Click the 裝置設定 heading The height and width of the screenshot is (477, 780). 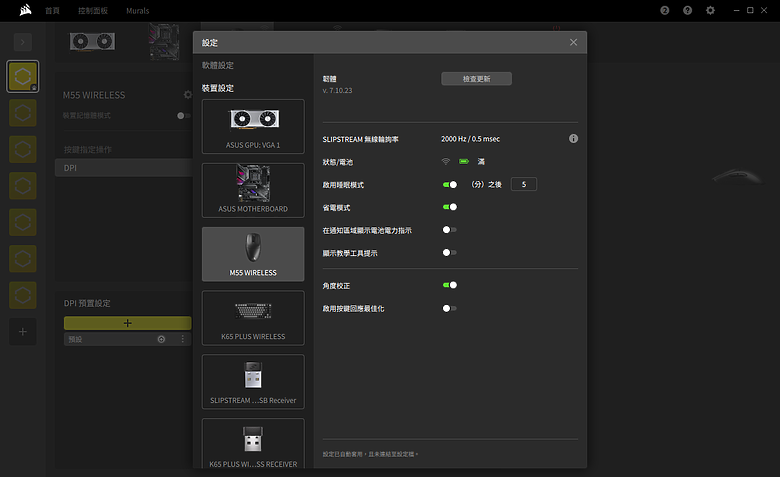point(218,88)
